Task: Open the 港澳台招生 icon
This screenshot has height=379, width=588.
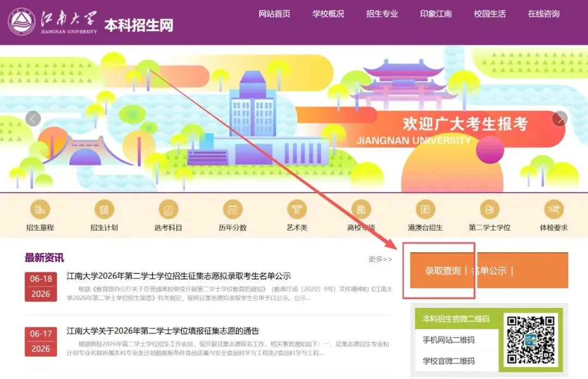Action: click(x=425, y=209)
